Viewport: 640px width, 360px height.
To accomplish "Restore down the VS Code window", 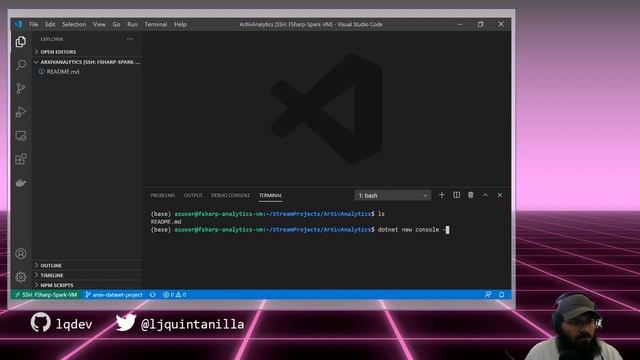I will pos(480,24).
